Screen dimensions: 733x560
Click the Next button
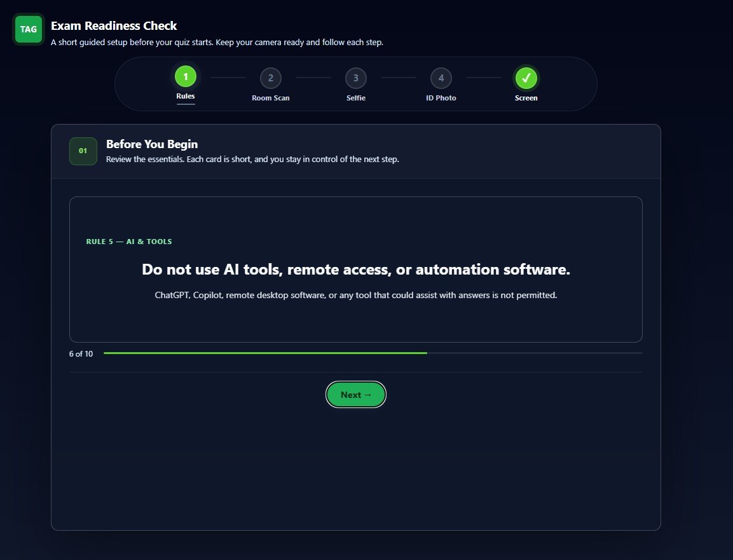click(x=356, y=395)
